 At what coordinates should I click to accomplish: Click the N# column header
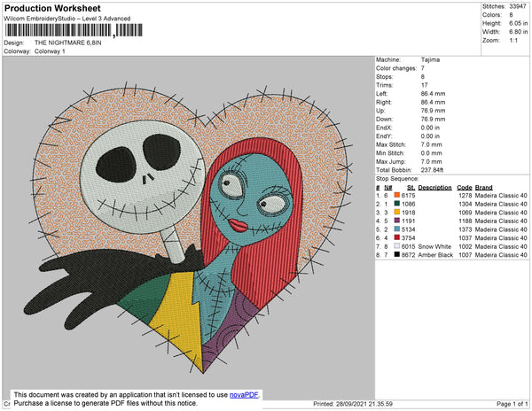pyautogui.click(x=388, y=188)
